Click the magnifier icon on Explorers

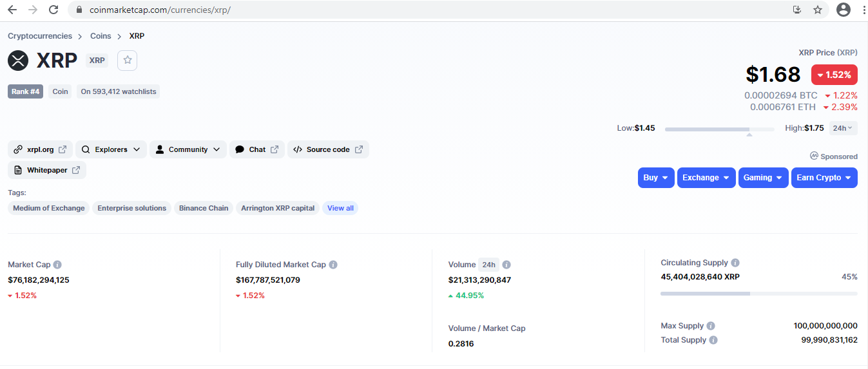point(86,149)
